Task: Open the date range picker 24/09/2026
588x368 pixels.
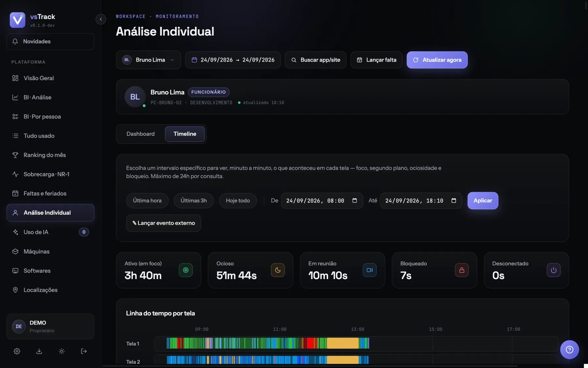Action: tap(233, 60)
